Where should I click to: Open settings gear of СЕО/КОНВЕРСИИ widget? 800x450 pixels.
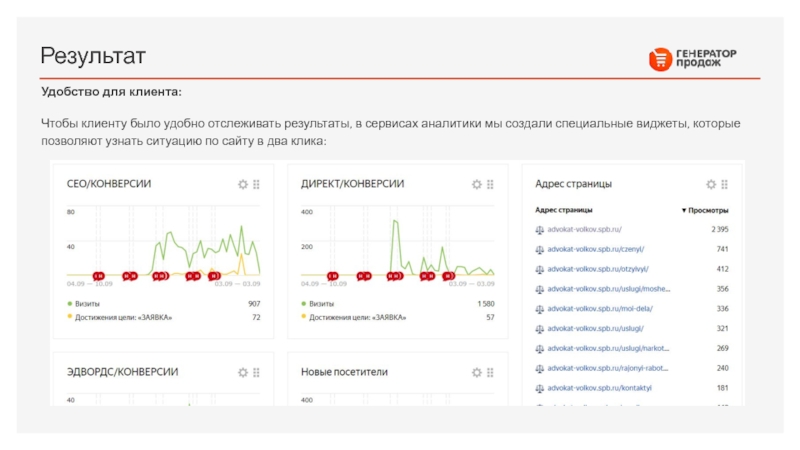pyautogui.click(x=242, y=185)
